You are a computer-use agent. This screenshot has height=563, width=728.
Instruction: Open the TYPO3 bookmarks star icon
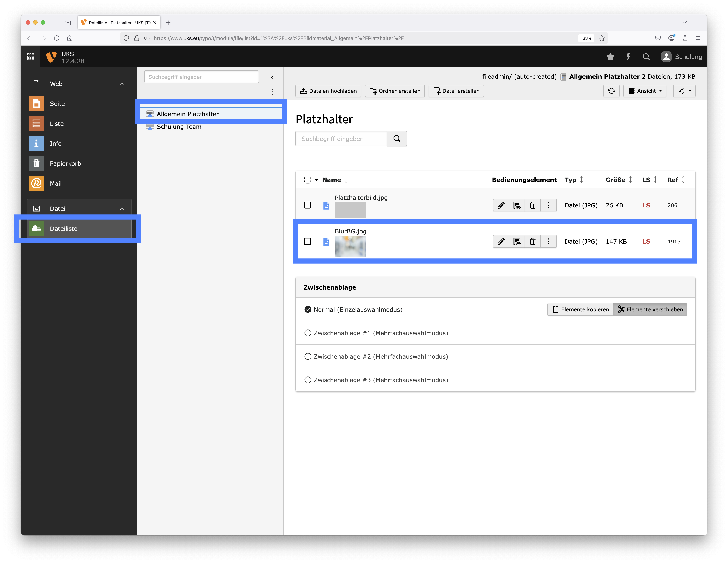(x=610, y=57)
